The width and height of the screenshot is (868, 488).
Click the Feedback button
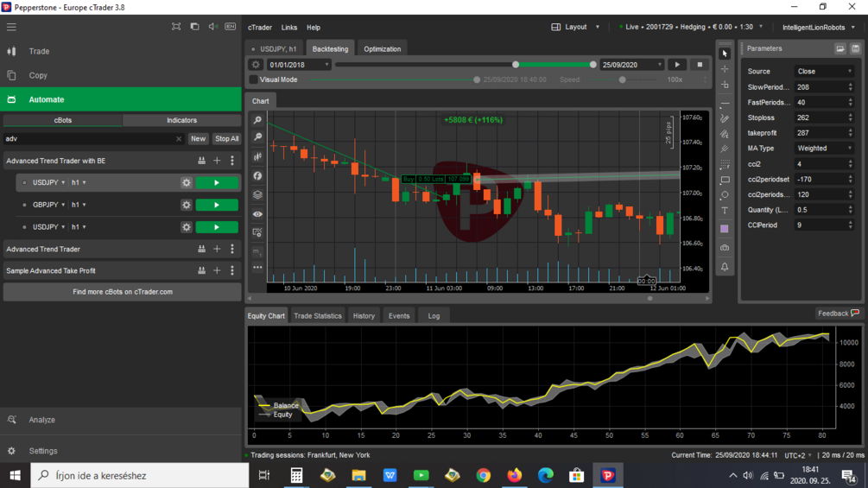[x=838, y=314]
